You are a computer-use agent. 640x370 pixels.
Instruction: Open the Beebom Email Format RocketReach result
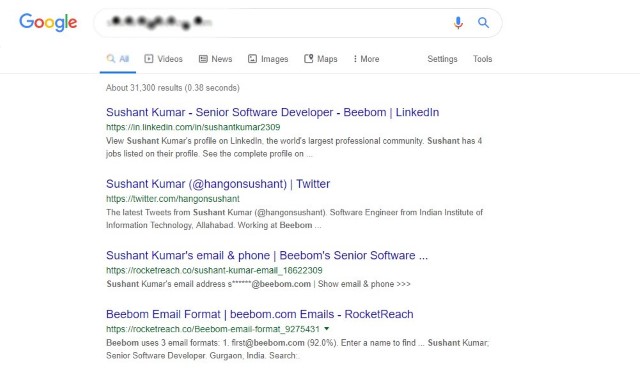260,314
